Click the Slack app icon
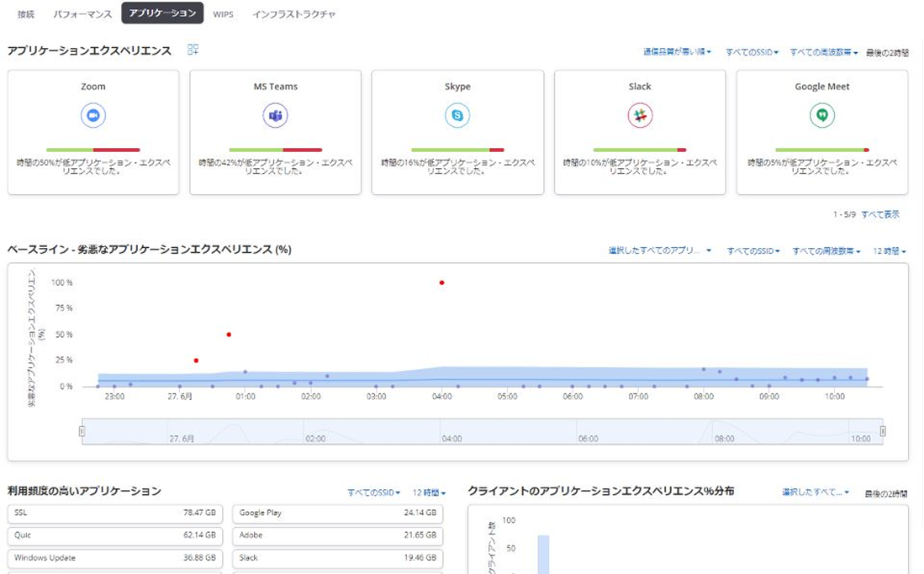The image size is (924, 574). click(x=640, y=115)
